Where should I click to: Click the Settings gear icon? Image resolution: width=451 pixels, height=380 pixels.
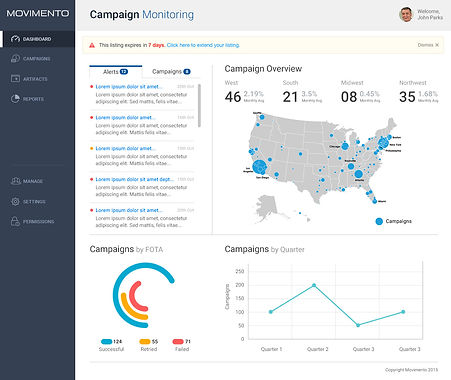click(x=15, y=201)
